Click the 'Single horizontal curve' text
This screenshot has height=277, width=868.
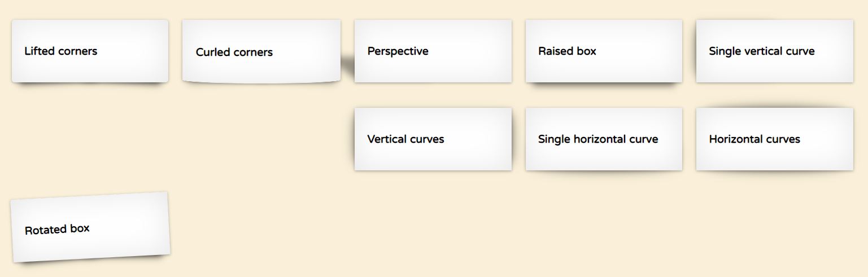[x=598, y=139]
